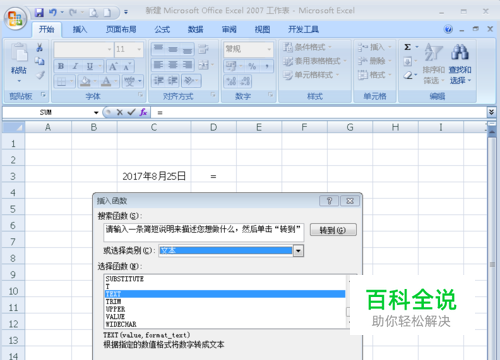Click the Copy icon in clipboard group
Image resolution: width=500 pixels, height=360 pixels.
[40, 61]
